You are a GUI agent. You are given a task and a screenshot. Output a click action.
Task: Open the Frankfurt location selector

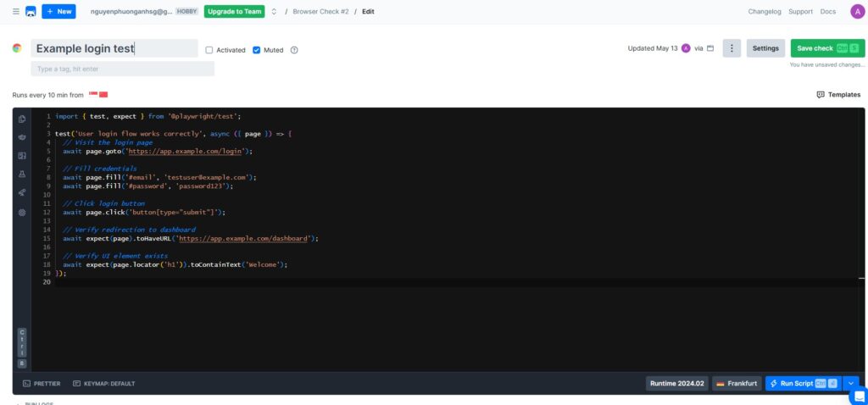[x=737, y=384]
